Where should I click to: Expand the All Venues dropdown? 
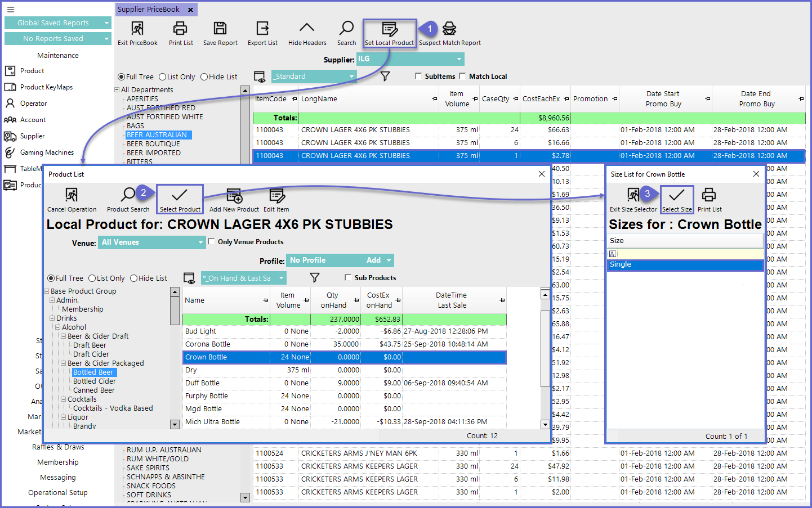click(x=200, y=242)
